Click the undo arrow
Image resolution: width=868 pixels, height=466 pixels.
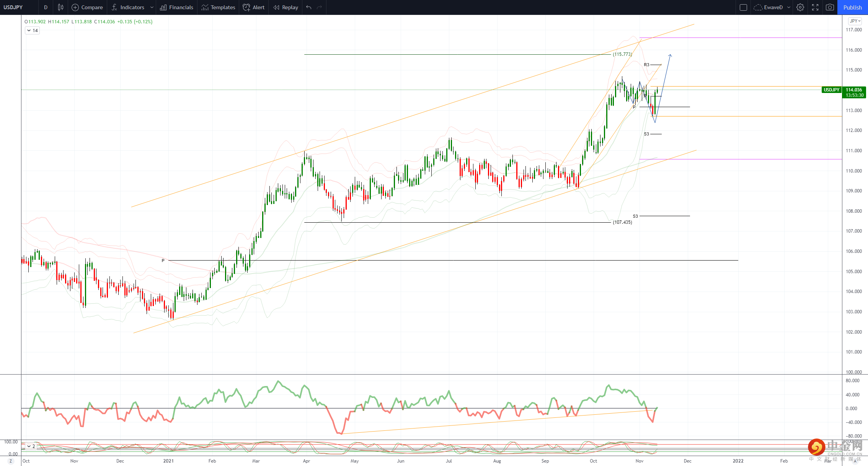click(309, 7)
